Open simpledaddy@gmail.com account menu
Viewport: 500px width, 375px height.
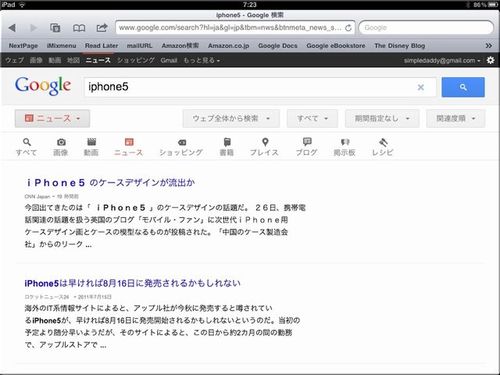(442, 60)
